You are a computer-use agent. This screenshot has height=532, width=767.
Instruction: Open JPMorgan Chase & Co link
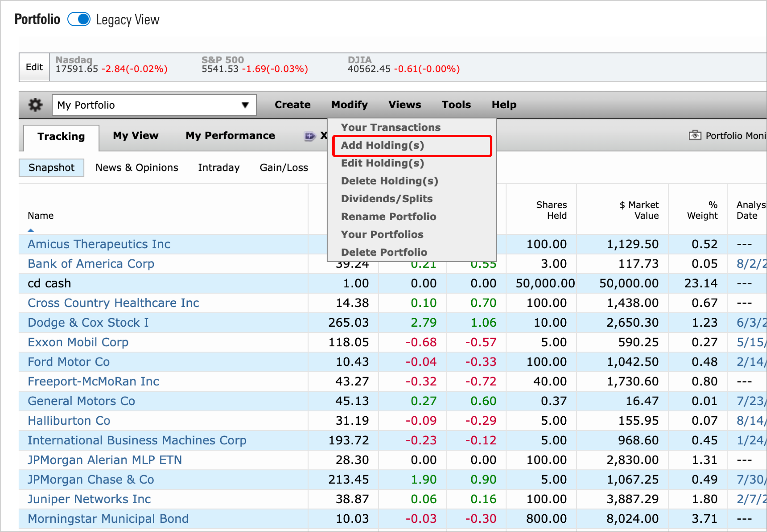tap(91, 480)
